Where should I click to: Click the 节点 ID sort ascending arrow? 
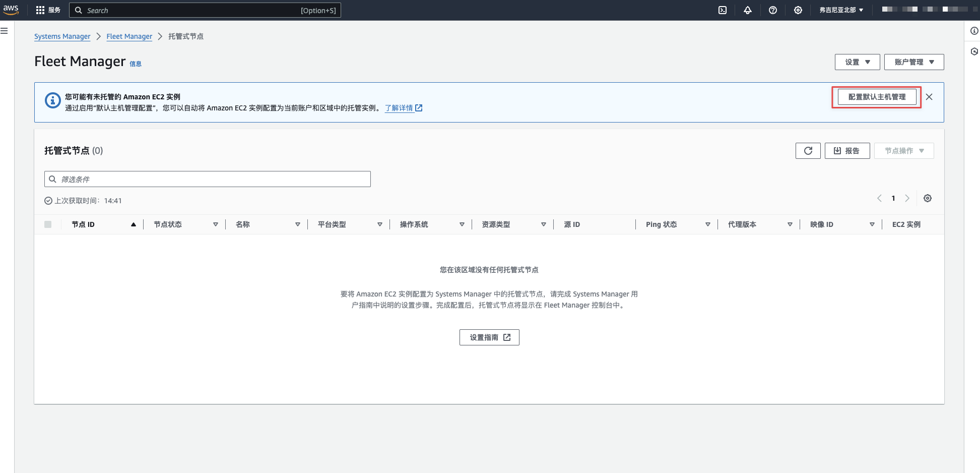[134, 224]
